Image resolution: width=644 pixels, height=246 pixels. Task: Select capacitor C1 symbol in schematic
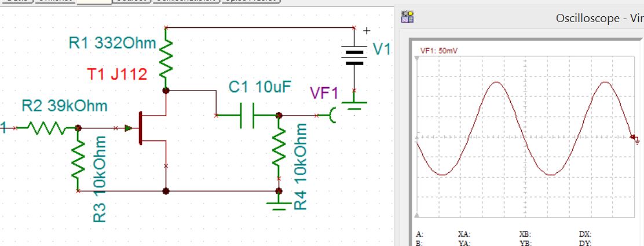[x=247, y=115]
